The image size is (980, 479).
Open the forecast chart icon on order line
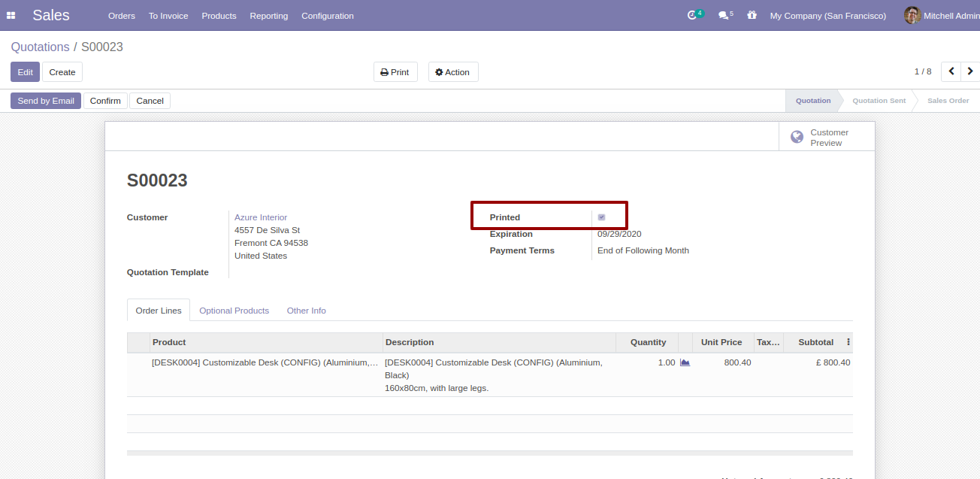(x=685, y=362)
